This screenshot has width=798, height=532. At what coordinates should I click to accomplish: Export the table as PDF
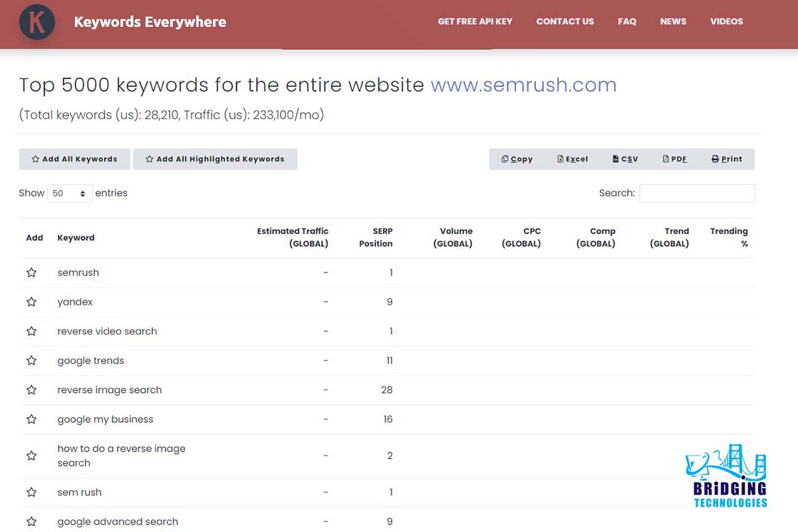pos(675,159)
